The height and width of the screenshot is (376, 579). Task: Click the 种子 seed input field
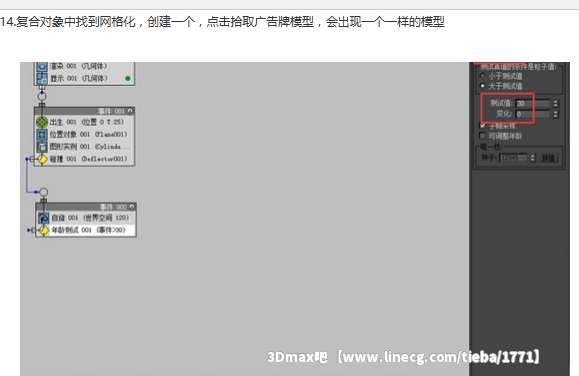(514, 158)
